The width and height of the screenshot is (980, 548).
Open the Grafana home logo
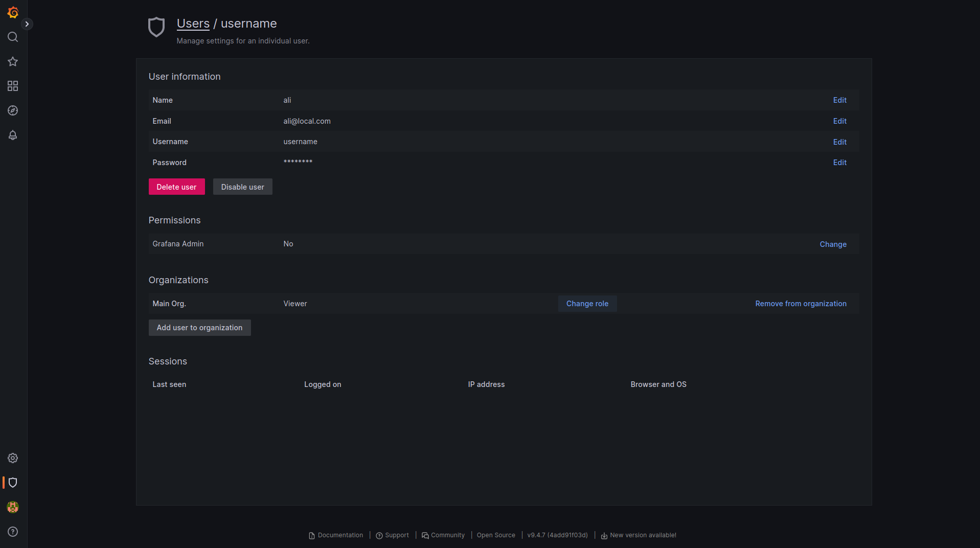tap(13, 12)
